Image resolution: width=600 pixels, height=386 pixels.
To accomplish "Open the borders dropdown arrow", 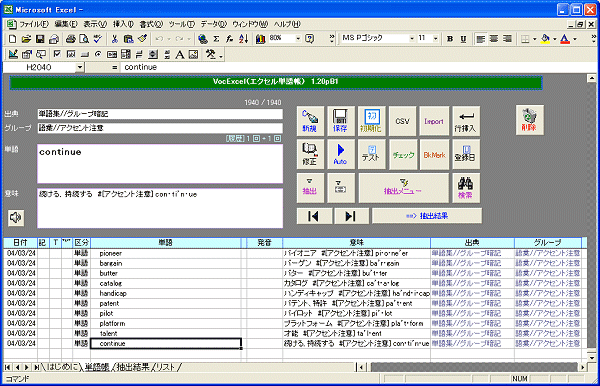I will (x=535, y=39).
